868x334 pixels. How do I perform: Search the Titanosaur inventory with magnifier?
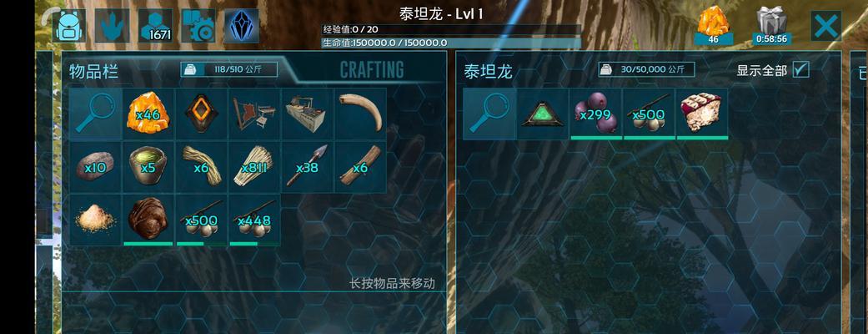[489, 114]
